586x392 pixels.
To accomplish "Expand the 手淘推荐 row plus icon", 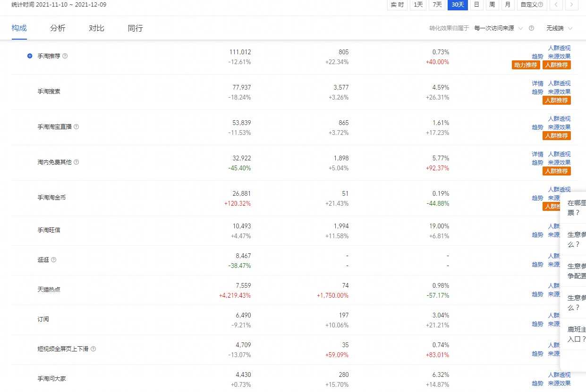I will point(30,56).
